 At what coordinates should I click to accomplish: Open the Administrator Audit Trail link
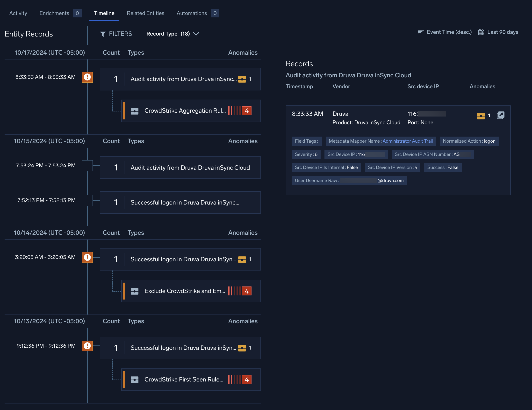coord(408,141)
